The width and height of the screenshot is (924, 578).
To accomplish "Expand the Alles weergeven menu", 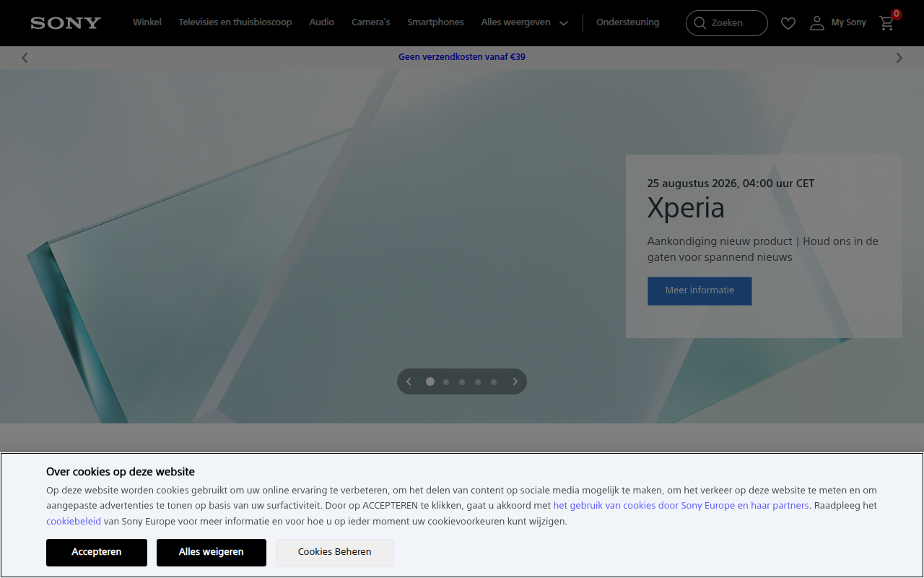I will [524, 22].
